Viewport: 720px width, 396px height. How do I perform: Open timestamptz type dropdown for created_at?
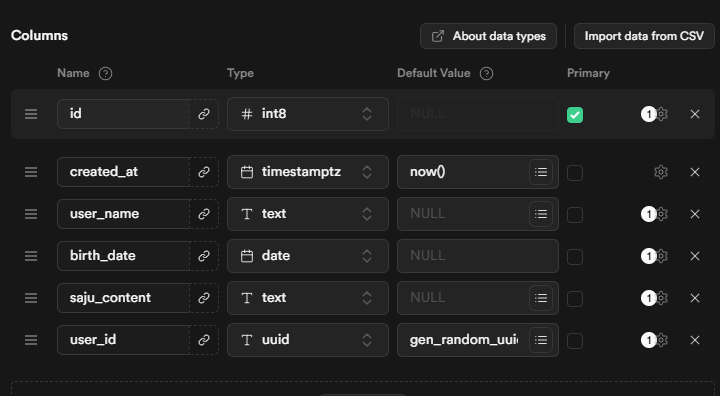coord(308,172)
